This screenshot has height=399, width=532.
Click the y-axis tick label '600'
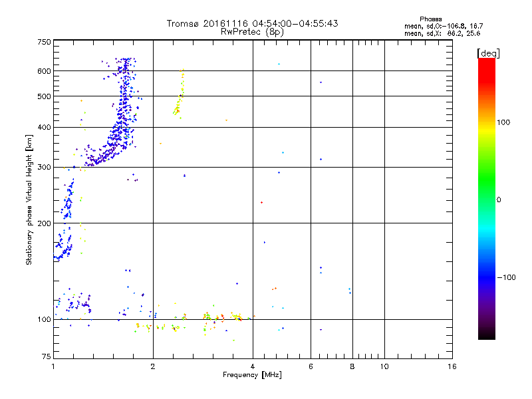[44, 71]
